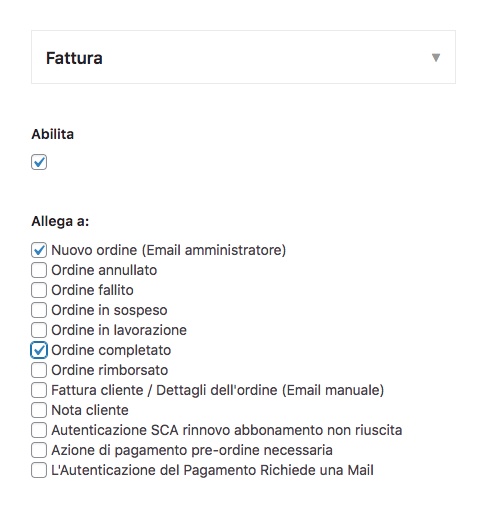Click the Ordine in lavorazione label
The image size is (491, 509).
click(x=119, y=330)
